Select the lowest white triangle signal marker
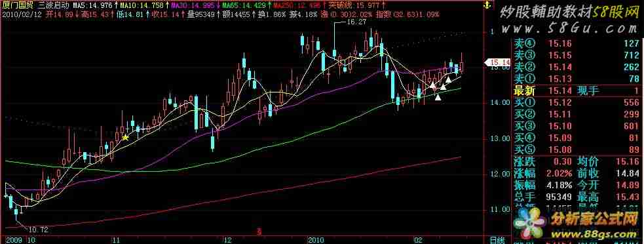 point(438,97)
